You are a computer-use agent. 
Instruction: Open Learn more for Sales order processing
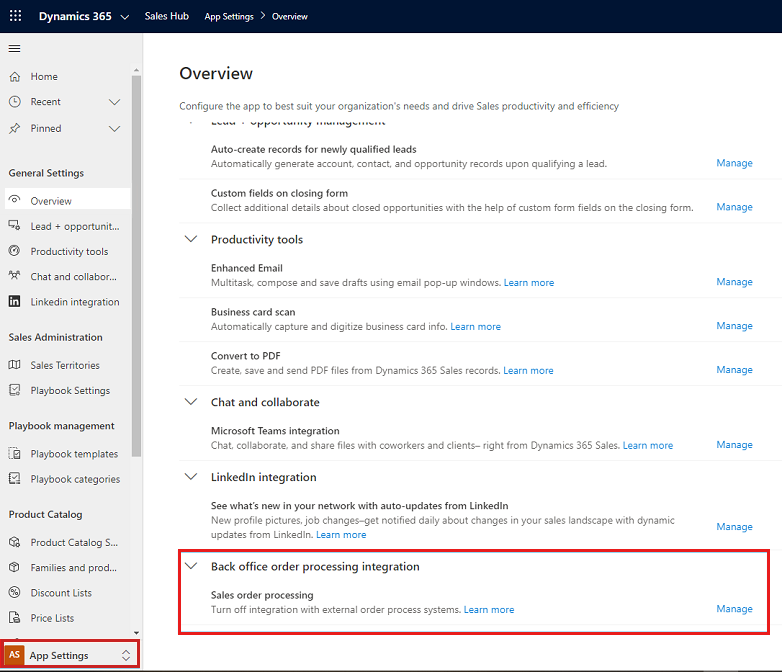(489, 609)
